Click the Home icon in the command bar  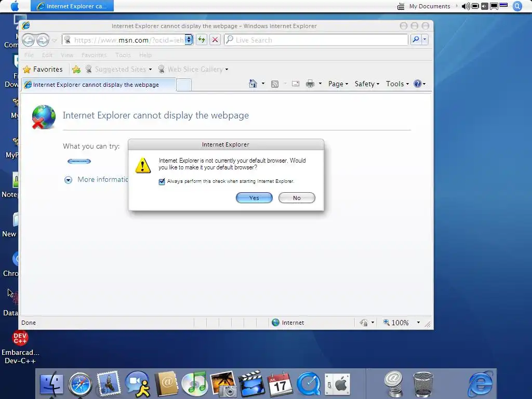pyautogui.click(x=253, y=84)
